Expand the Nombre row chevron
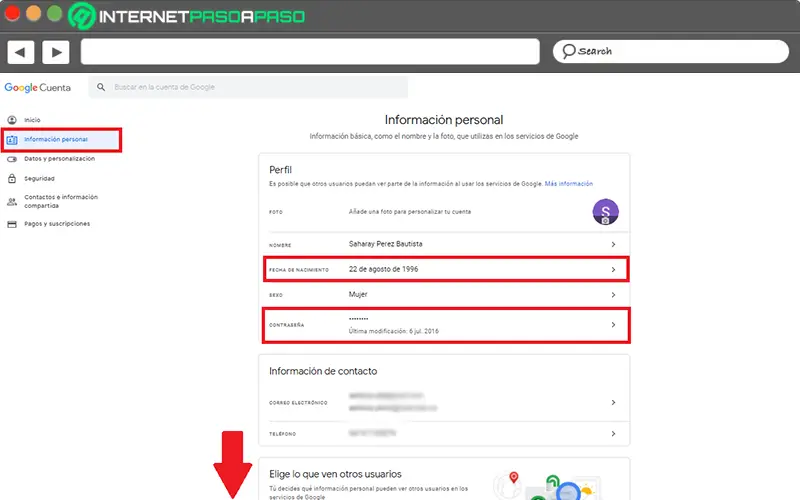The image size is (800, 500). 613,244
